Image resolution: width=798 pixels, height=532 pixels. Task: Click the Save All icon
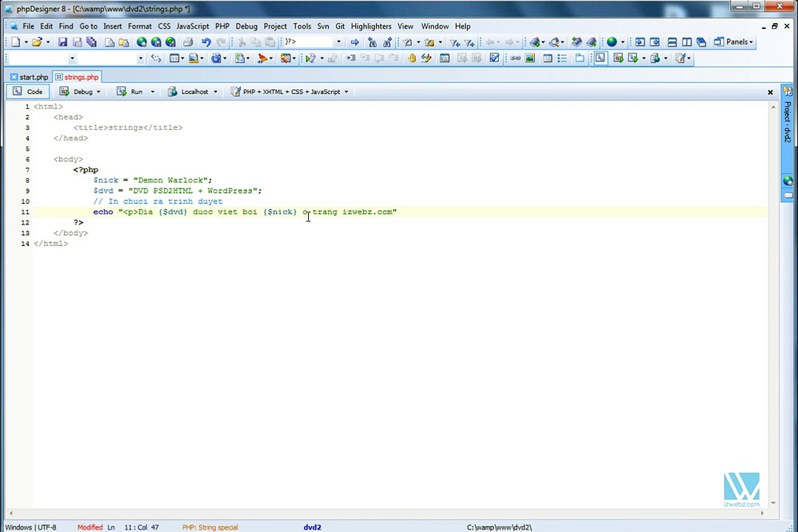92,42
